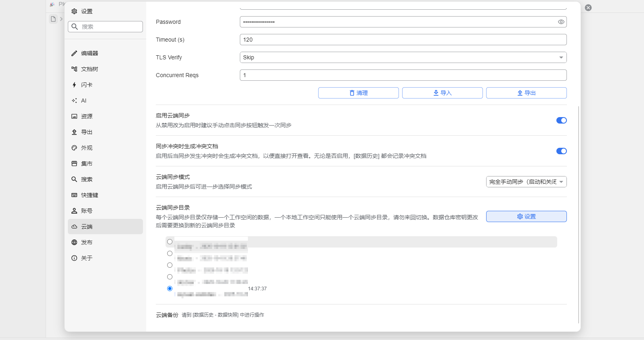Click the upload icon beside sidebar 导出
644x340 pixels.
74,132
